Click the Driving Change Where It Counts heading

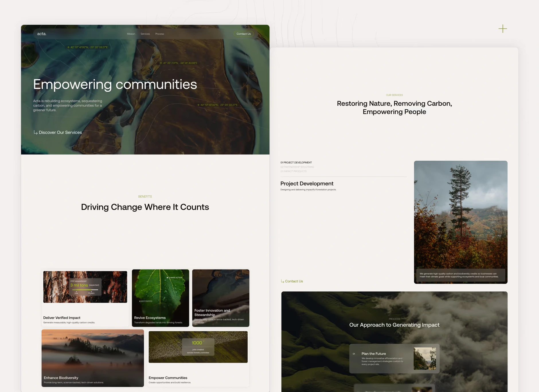tap(145, 207)
